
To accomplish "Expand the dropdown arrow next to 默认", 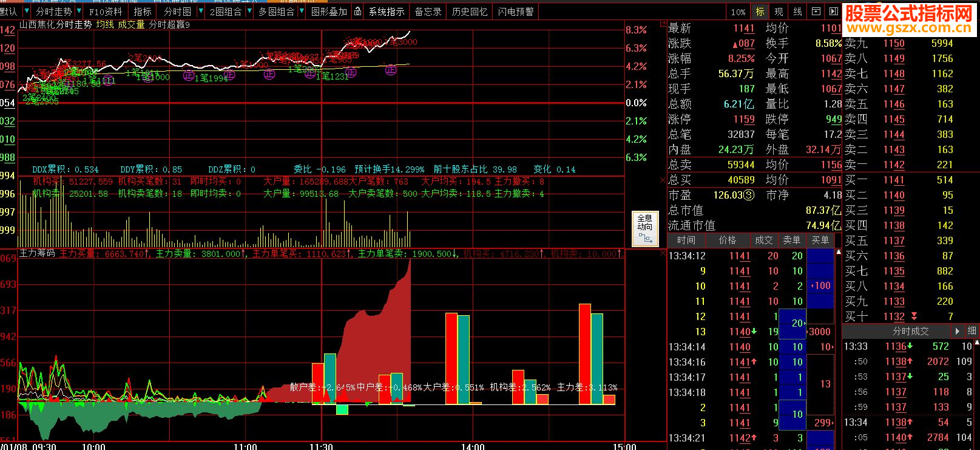I will point(26,11).
